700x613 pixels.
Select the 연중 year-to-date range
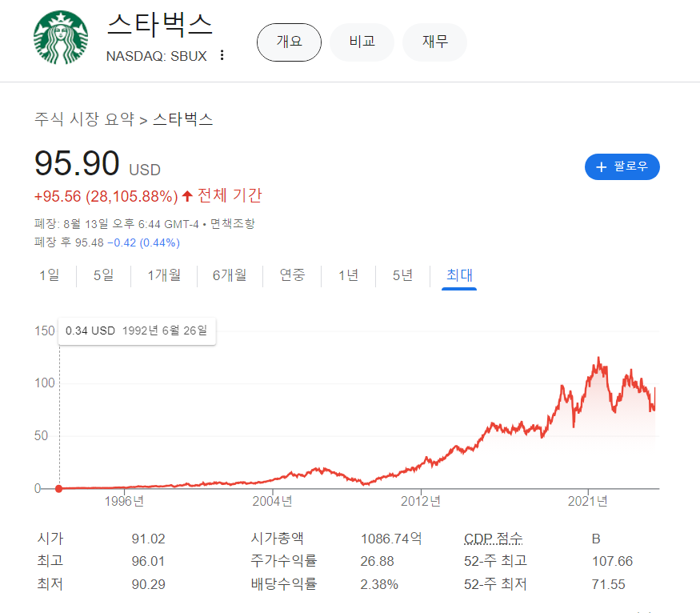pyautogui.click(x=292, y=275)
